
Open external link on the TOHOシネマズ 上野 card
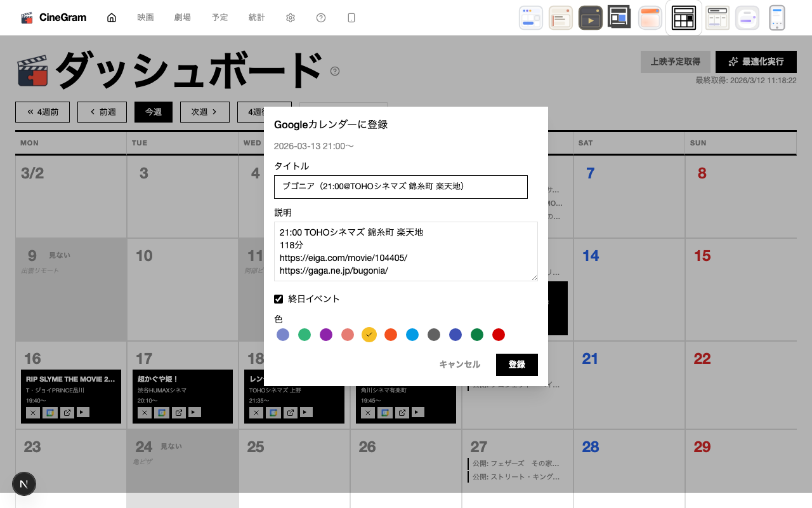290,412
